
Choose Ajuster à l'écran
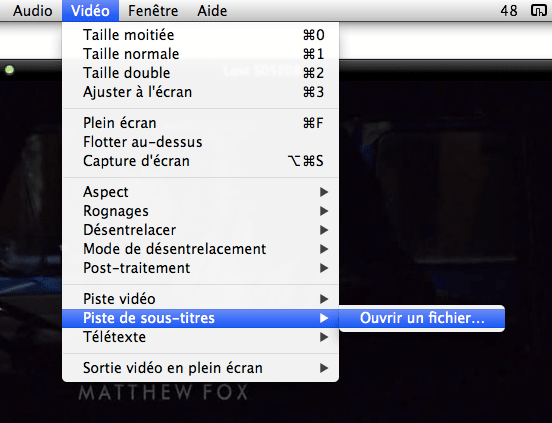tap(200, 92)
